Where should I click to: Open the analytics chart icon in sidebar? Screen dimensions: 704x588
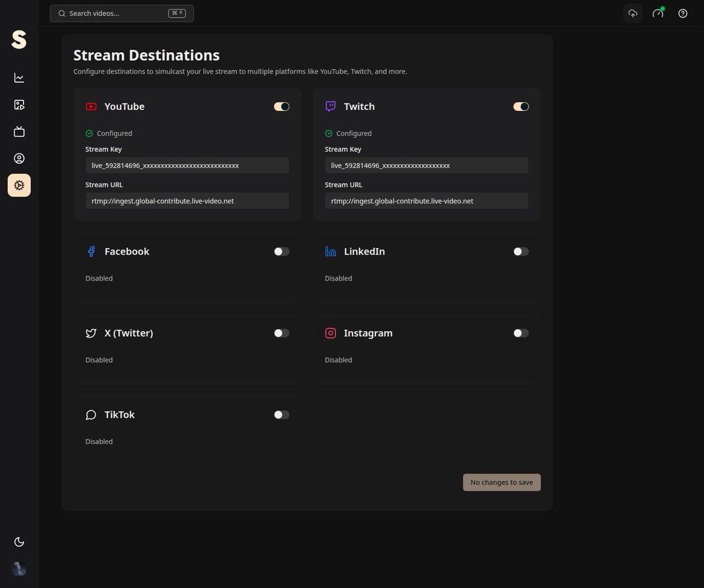[19, 78]
